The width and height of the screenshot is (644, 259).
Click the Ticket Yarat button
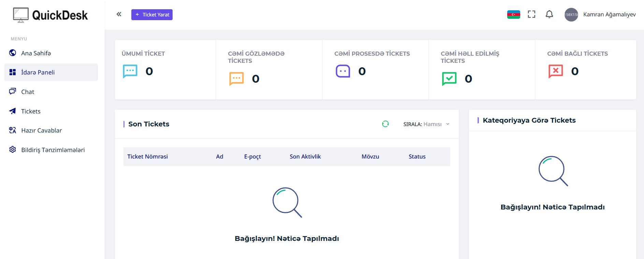point(152,15)
